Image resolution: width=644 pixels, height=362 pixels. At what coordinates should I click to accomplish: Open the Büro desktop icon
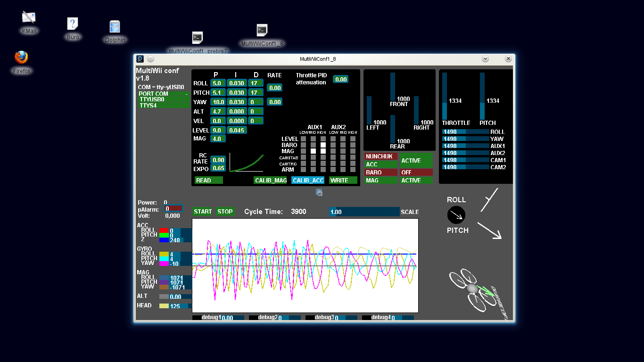tap(73, 24)
